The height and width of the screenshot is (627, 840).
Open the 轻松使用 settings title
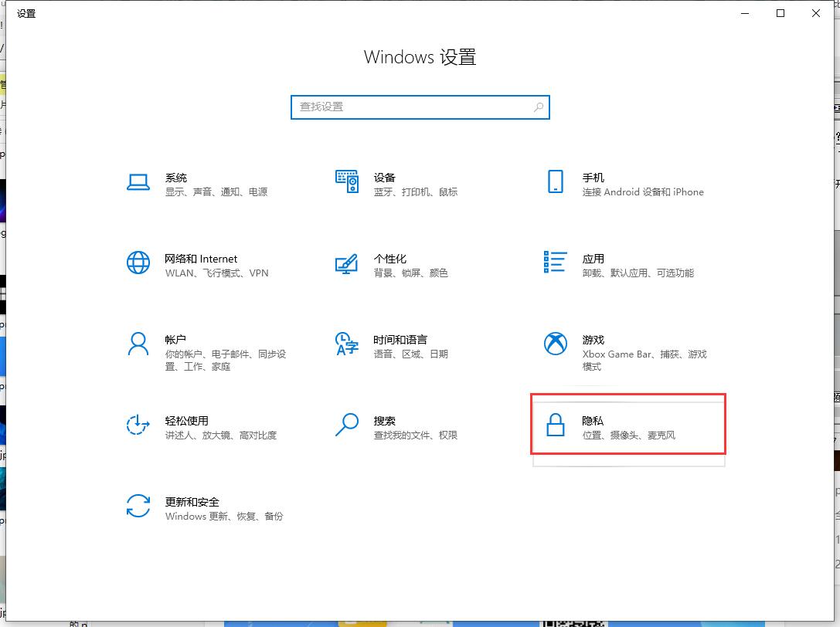[x=186, y=421]
